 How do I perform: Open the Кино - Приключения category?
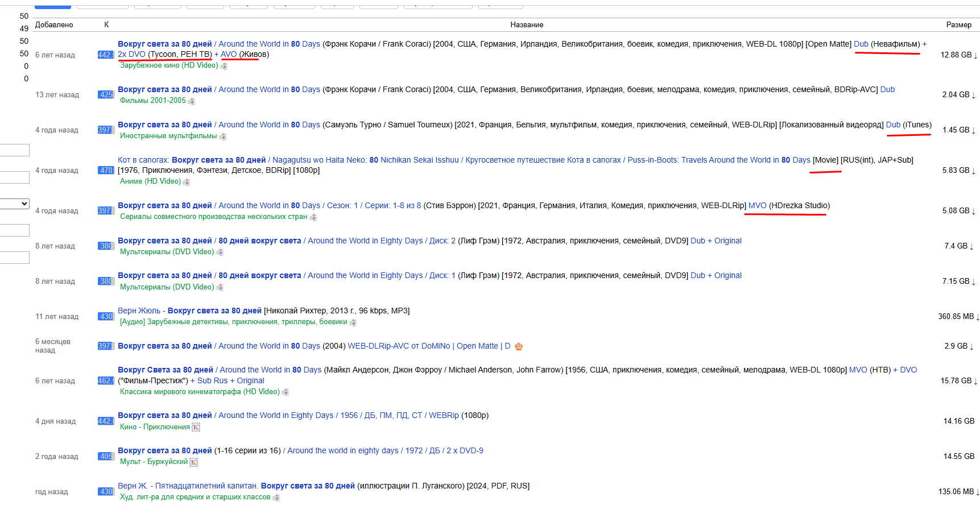coord(155,427)
